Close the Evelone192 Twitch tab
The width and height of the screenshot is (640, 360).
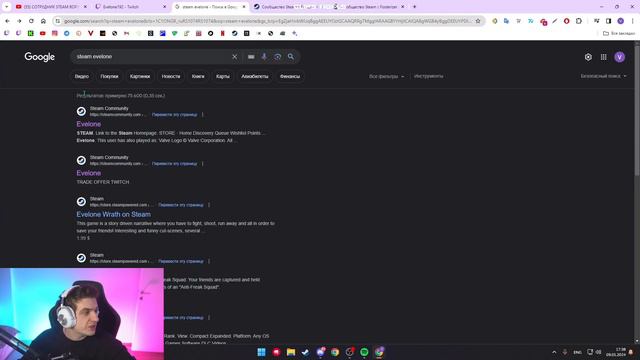164,7
